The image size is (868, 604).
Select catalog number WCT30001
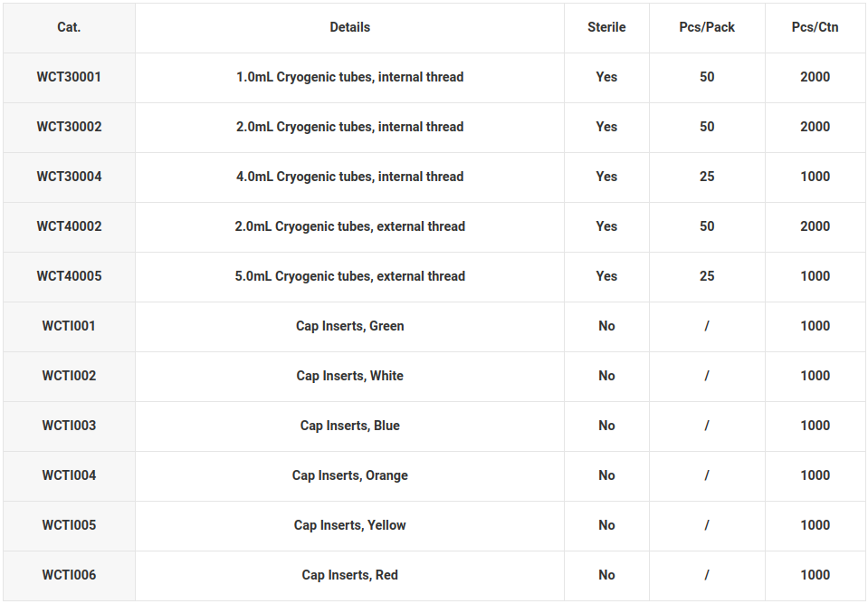[69, 77]
